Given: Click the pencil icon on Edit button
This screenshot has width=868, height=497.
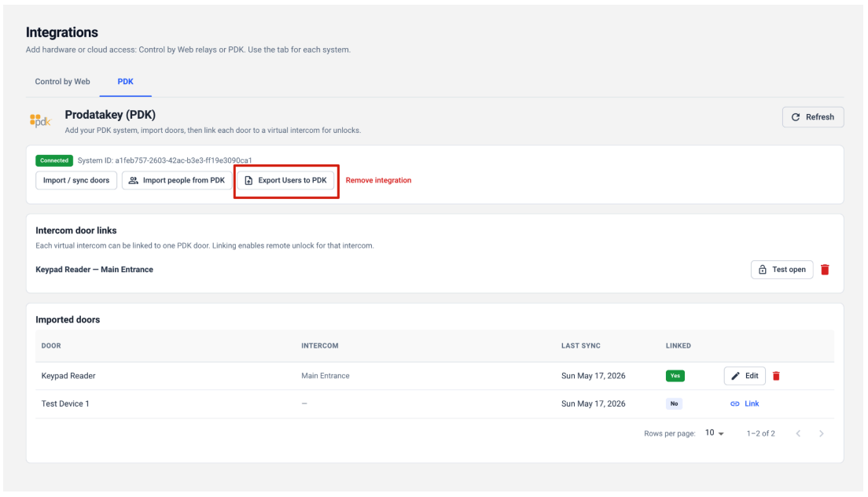Looking at the screenshot, I should pyautogui.click(x=735, y=376).
